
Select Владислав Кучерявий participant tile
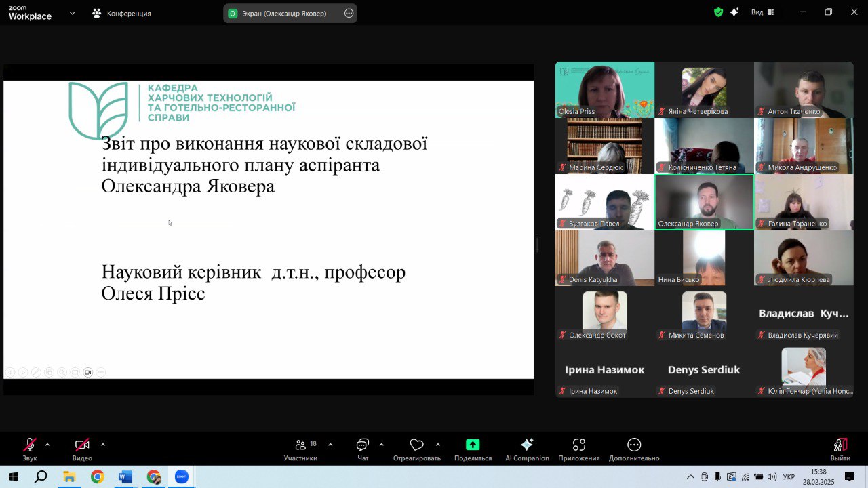(x=804, y=314)
